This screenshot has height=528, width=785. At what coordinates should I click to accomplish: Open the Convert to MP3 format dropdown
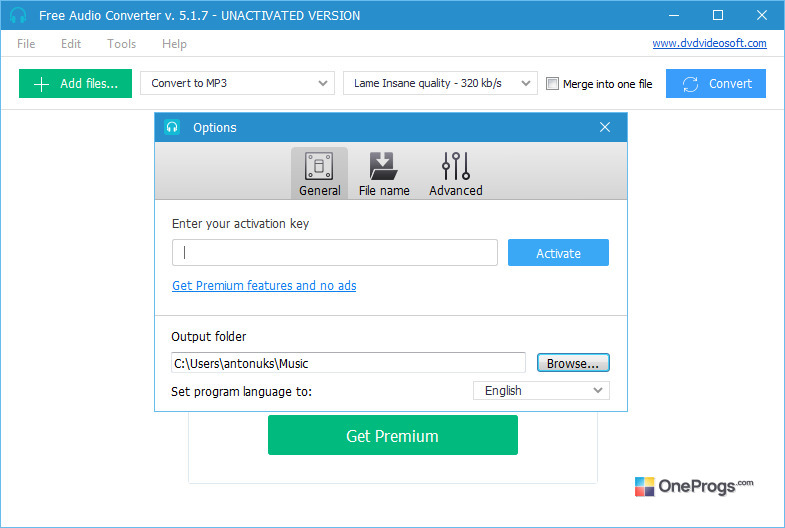pos(237,83)
